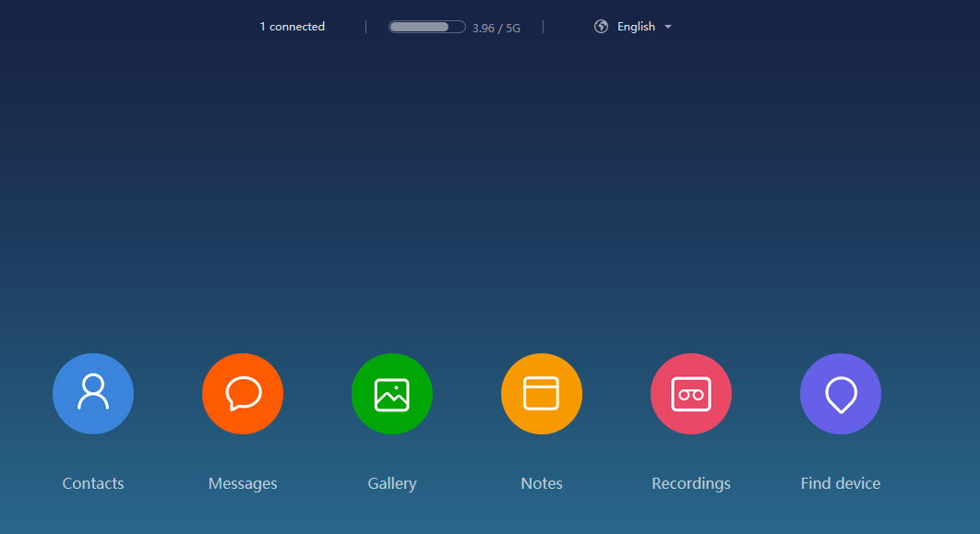Click the Find device text label
Viewport: 980px width, 534px height.
point(841,483)
